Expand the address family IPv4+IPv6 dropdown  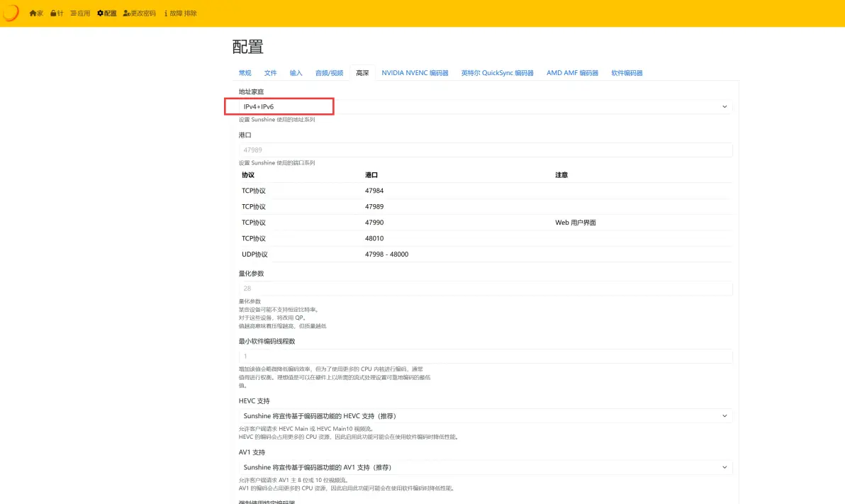coord(485,106)
